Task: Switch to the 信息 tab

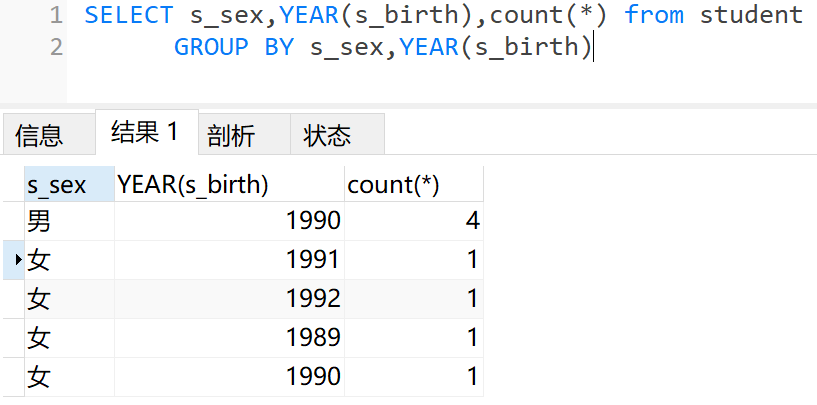Action: point(39,135)
